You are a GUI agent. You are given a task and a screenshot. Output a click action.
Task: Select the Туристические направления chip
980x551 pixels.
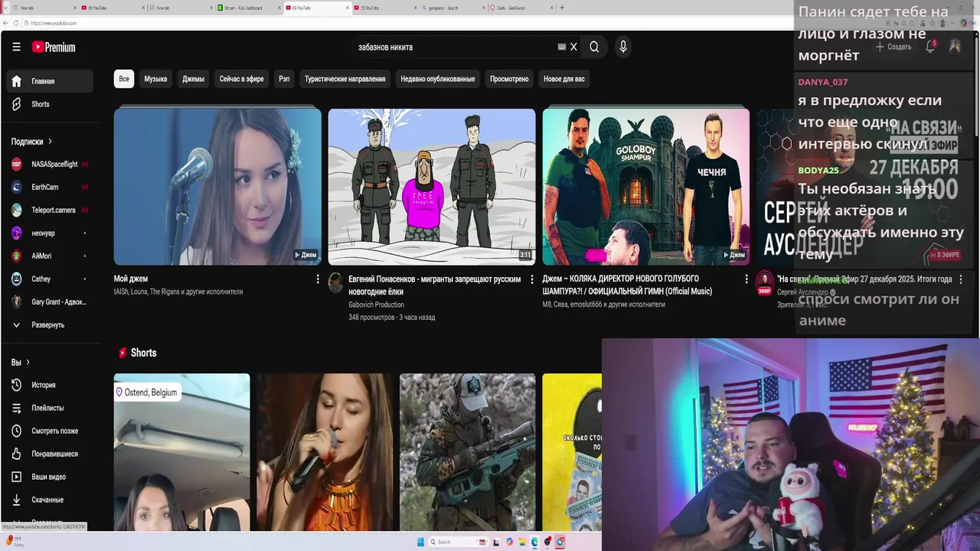[x=345, y=79]
